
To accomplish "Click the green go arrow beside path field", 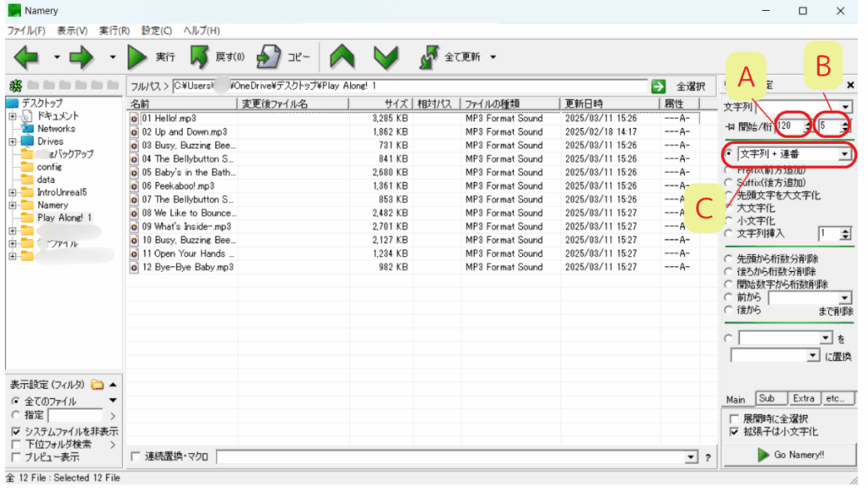I will point(658,86).
